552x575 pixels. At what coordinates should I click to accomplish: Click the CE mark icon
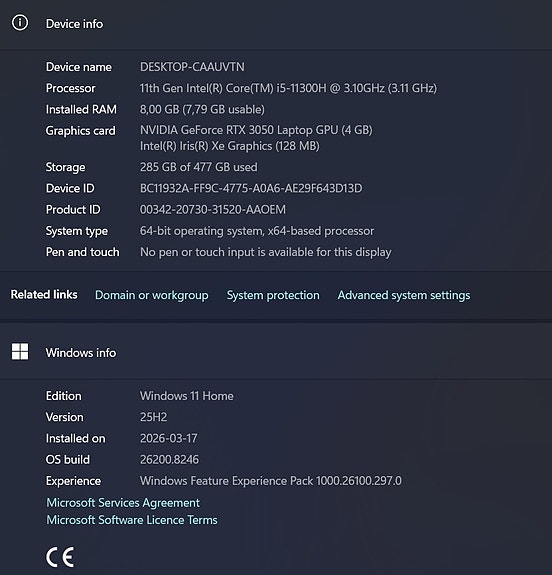(60, 557)
